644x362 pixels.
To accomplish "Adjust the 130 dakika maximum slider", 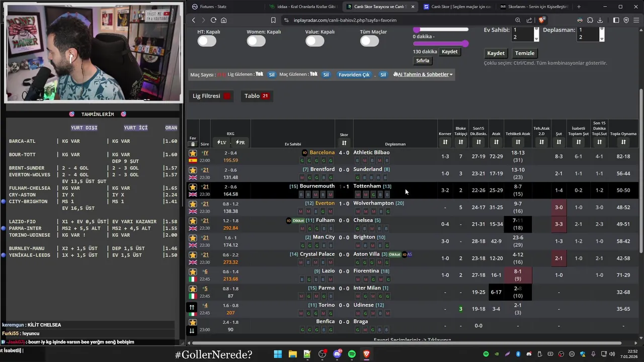I will click(465, 44).
